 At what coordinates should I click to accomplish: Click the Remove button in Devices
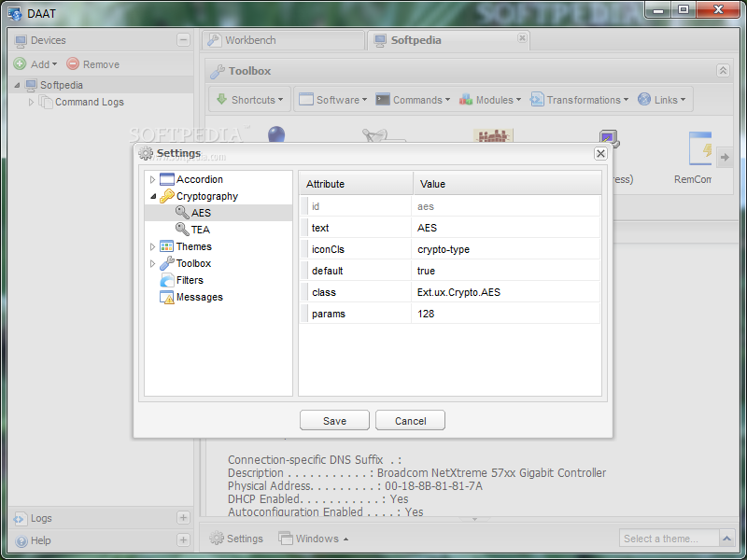(x=92, y=64)
